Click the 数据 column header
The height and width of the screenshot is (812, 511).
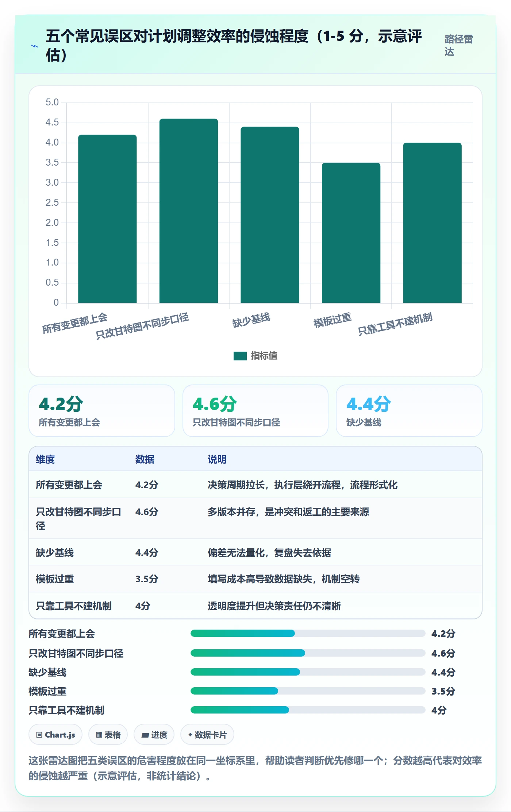pyautogui.click(x=145, y=459)
